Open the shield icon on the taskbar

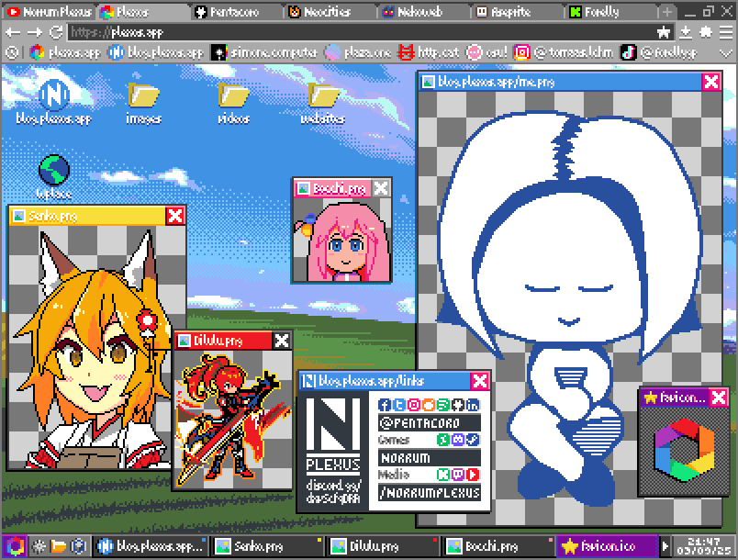(x=79, y=546)
